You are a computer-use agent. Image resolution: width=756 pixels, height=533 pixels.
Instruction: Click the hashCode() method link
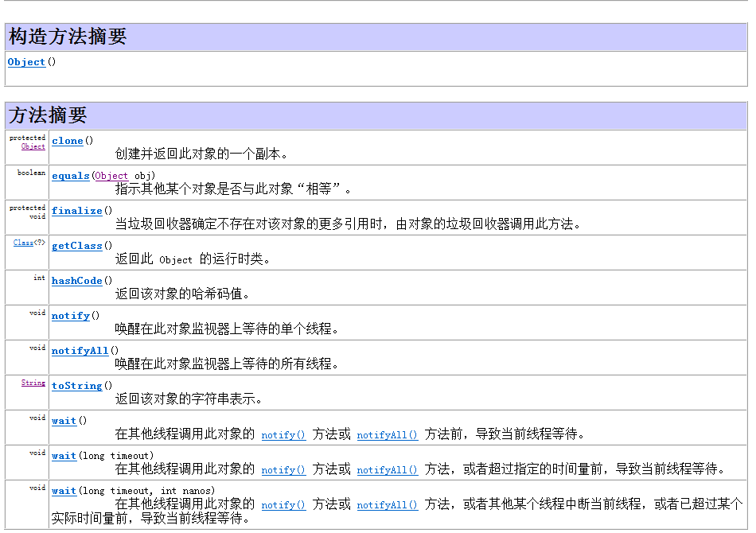pos(76,280)
